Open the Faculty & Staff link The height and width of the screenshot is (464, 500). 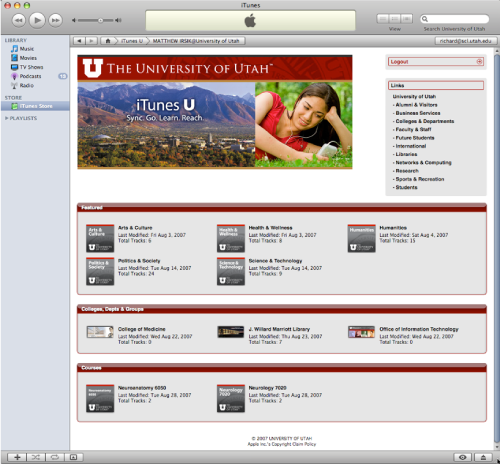point(413,129)
